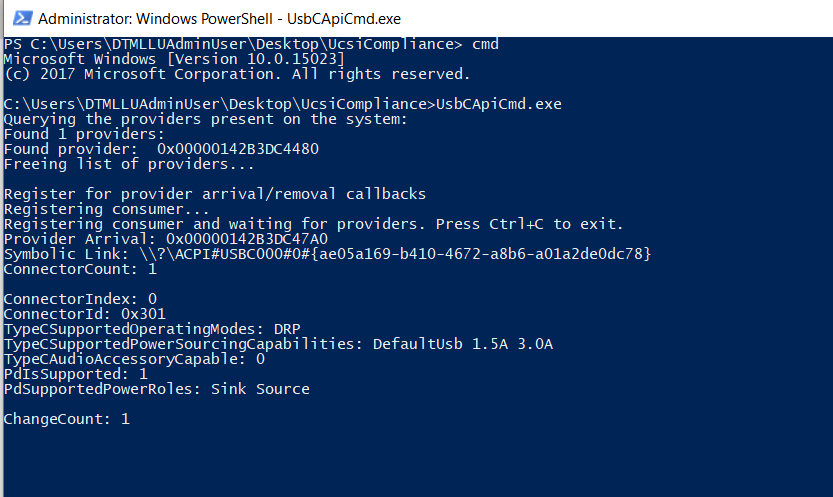Click 'Querying the providers present' line
This screenshot has width=833, height=497.
point(206,119)
